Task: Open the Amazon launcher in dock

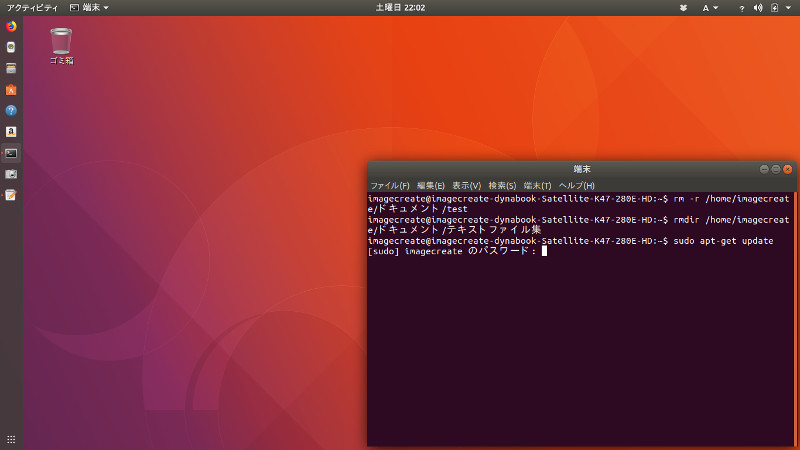Action: pyautogui.click(x=11, y=132)
